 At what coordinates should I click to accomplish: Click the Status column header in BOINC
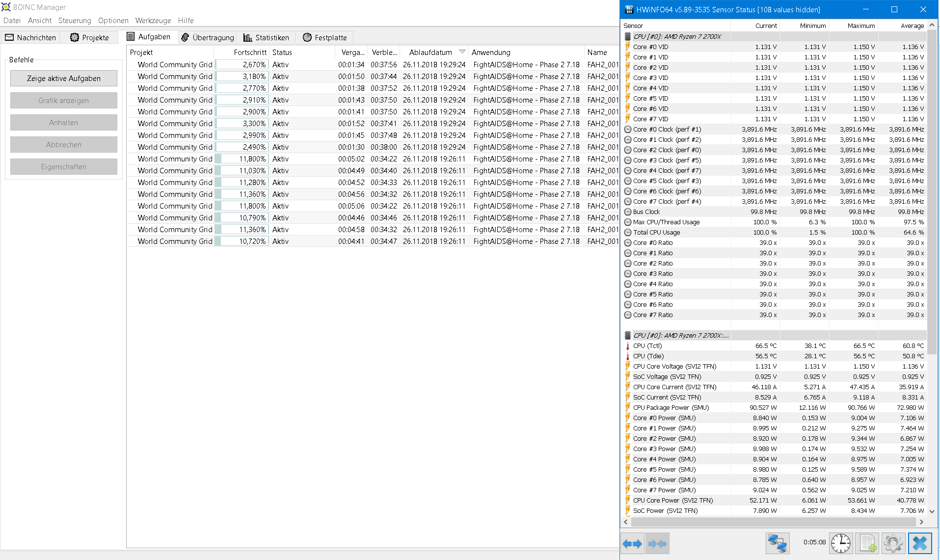click(302, 53)
